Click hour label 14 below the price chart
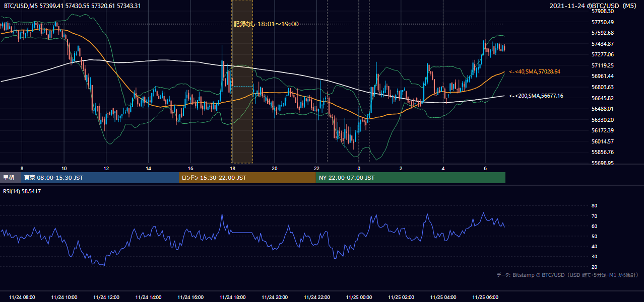This screenshot has width=644, height=302. coord(148,168)
